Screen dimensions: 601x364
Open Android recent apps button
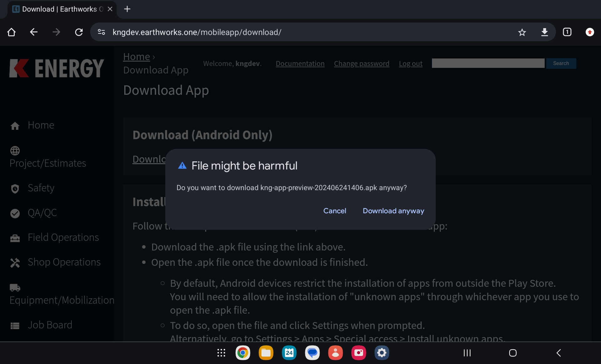tap(467, 353)
